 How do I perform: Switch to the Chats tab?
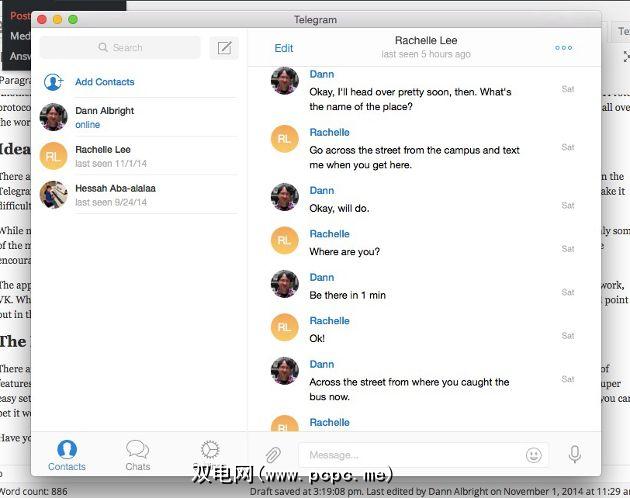pos(137,455)
